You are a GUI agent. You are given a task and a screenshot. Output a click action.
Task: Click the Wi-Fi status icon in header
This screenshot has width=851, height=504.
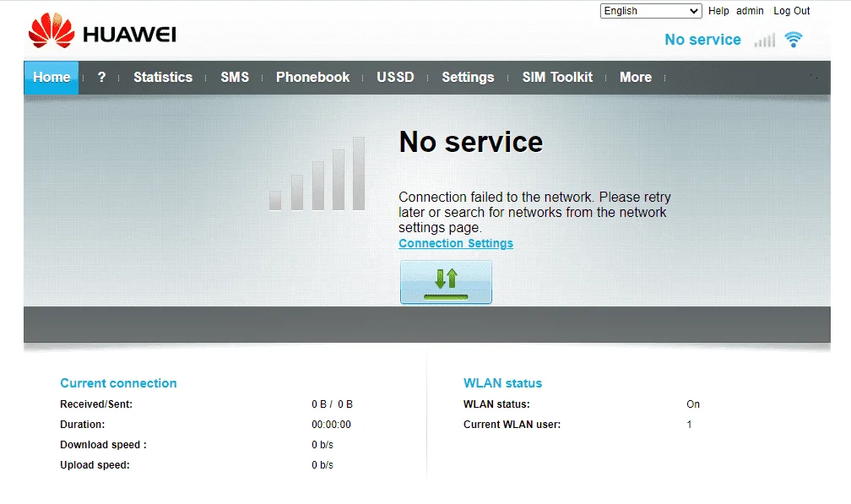pos(794,40)
